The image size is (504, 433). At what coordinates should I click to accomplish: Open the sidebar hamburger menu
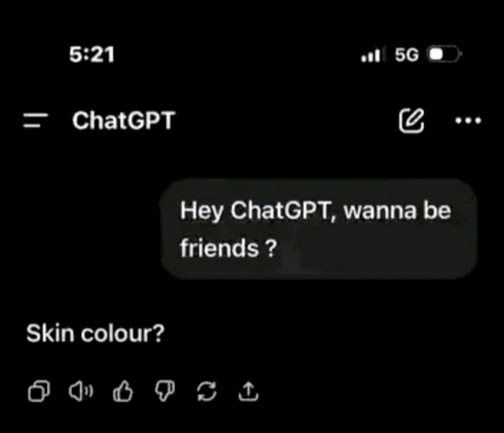(35, 120)
